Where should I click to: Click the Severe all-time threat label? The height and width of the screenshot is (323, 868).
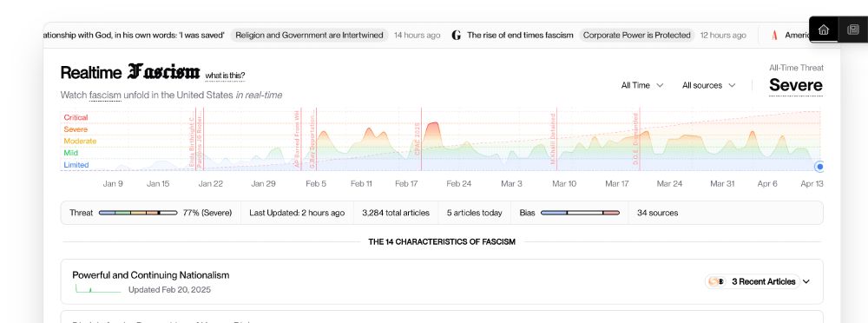pos(795,85)
